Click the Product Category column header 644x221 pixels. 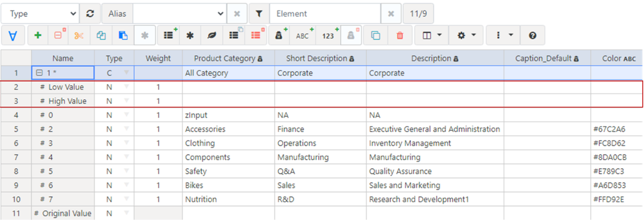pos(228,58)
